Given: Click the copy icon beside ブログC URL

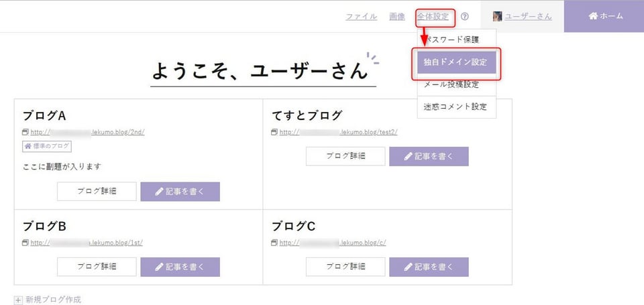Looking at the screenshot, I should pos(275,243).
